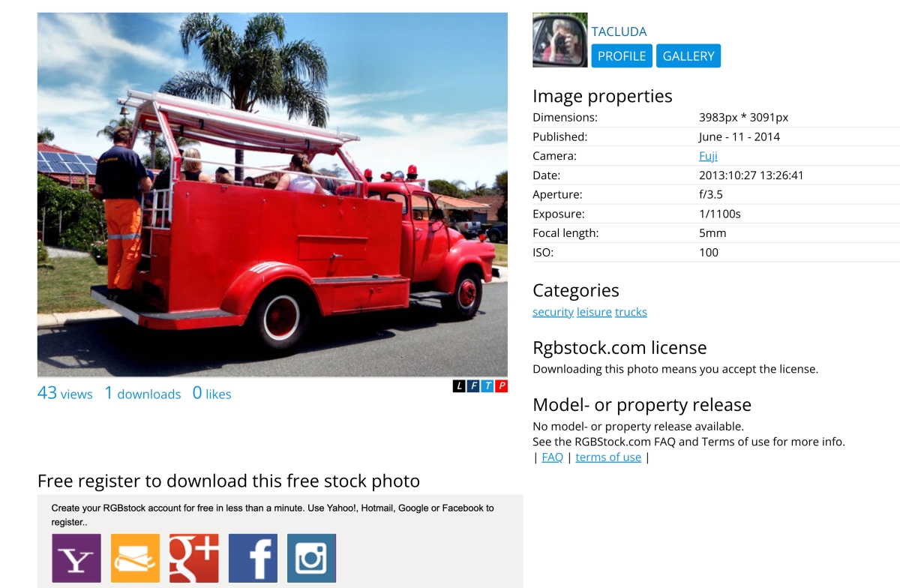Open the terms of use link
Screen dimensions: 900x588
(x=608, y=457)
